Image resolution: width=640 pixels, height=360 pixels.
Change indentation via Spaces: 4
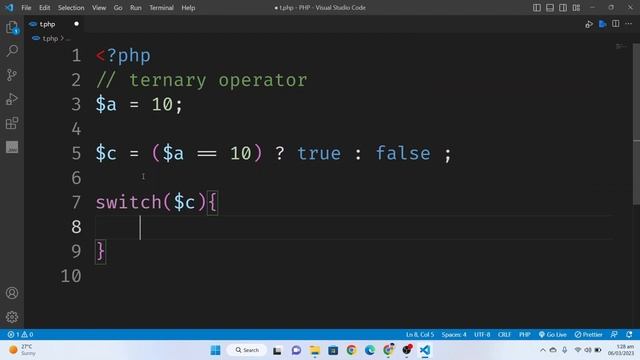click(454, 335)
